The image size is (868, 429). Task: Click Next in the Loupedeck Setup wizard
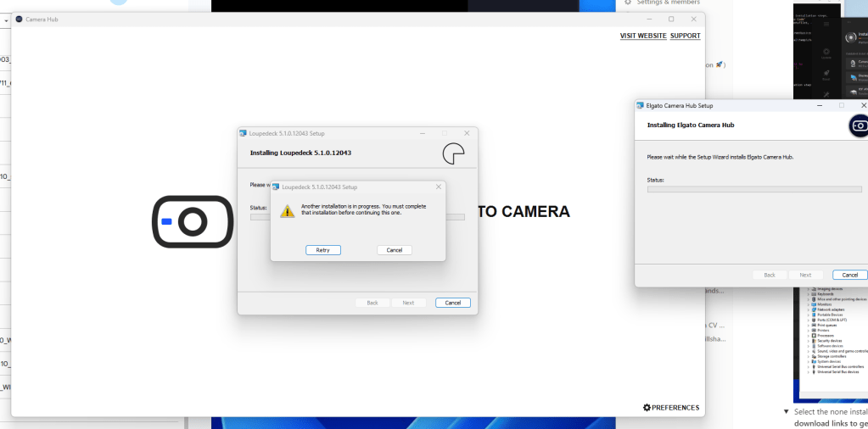[408, 303]
